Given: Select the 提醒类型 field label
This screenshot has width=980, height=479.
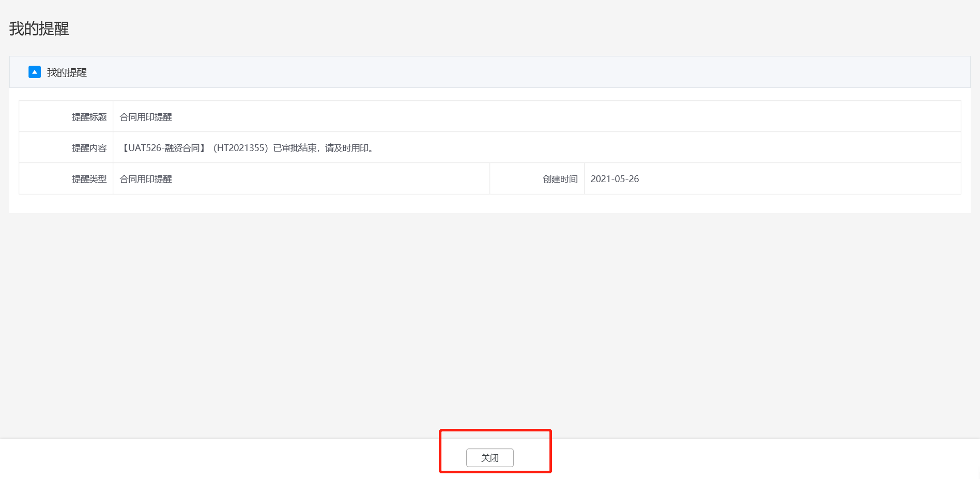Looking at the screenshot, I should [x=89, y=179].
